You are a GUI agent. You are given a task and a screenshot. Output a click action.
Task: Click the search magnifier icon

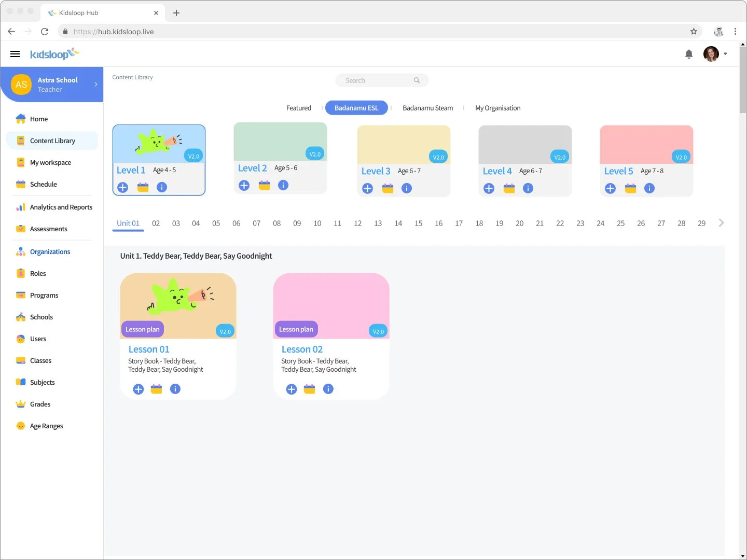(417, 80)
